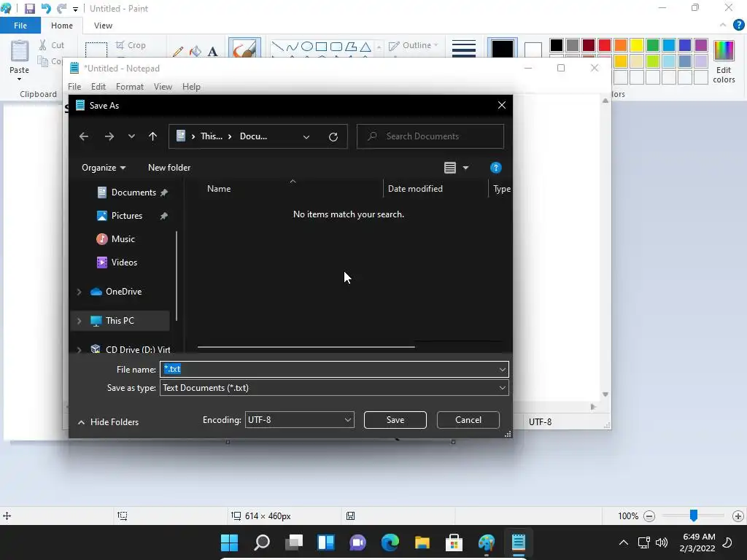Select Music in the navigation pane
The image size is (747, 560).
(116, 239)
